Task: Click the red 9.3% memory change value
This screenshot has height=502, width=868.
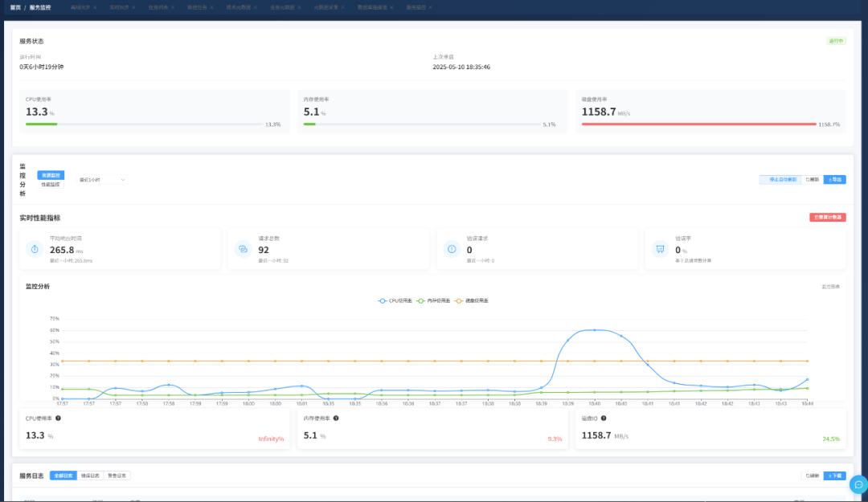Action: [555, 439]
